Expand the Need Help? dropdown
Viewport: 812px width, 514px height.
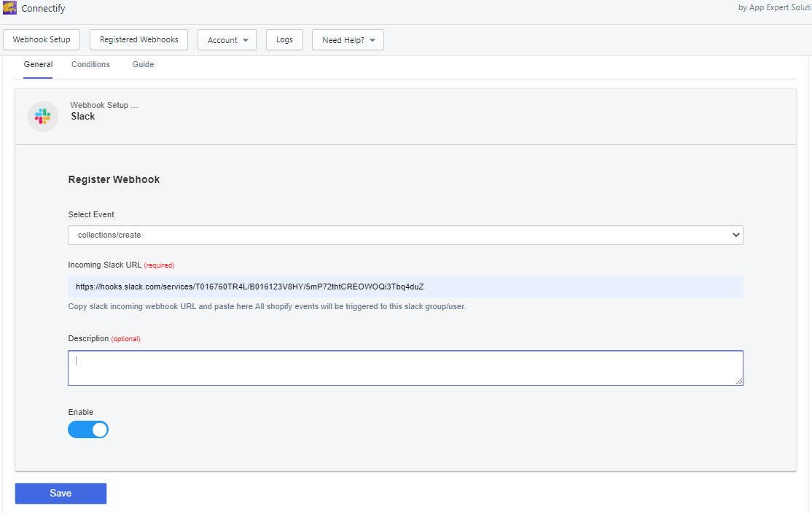tap(348, 40)
